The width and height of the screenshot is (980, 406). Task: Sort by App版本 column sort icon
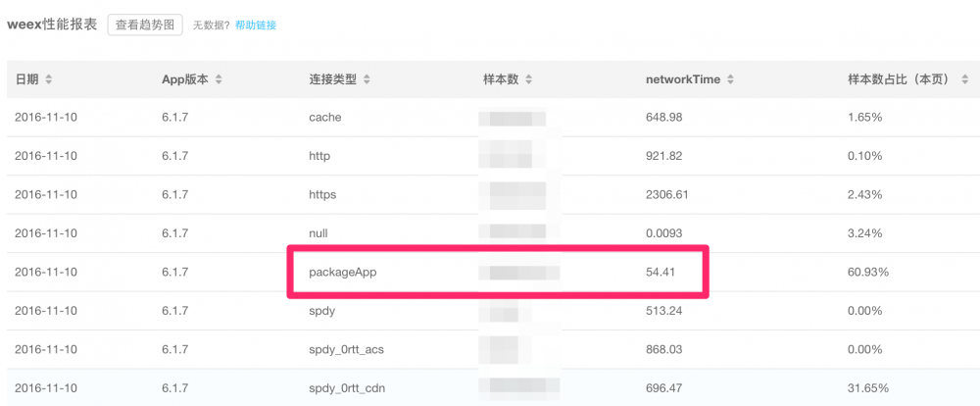pyautogui.click(x=219, y=79)
